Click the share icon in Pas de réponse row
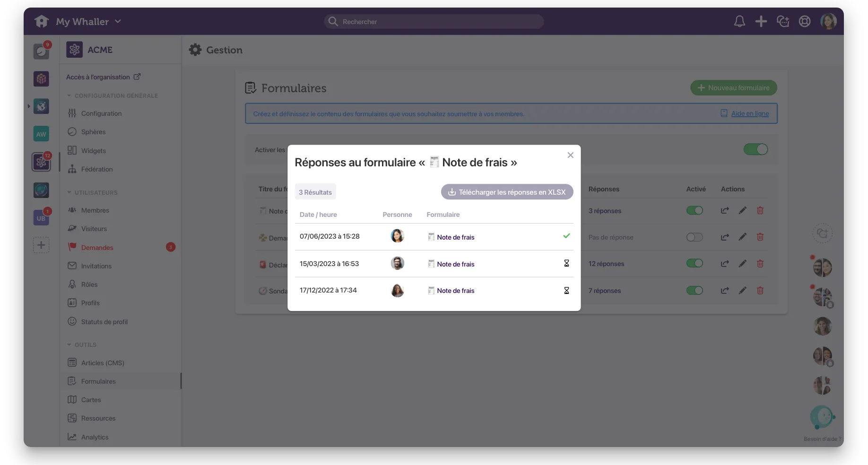This screenshot has height=465, width=868. pos(724,237)
